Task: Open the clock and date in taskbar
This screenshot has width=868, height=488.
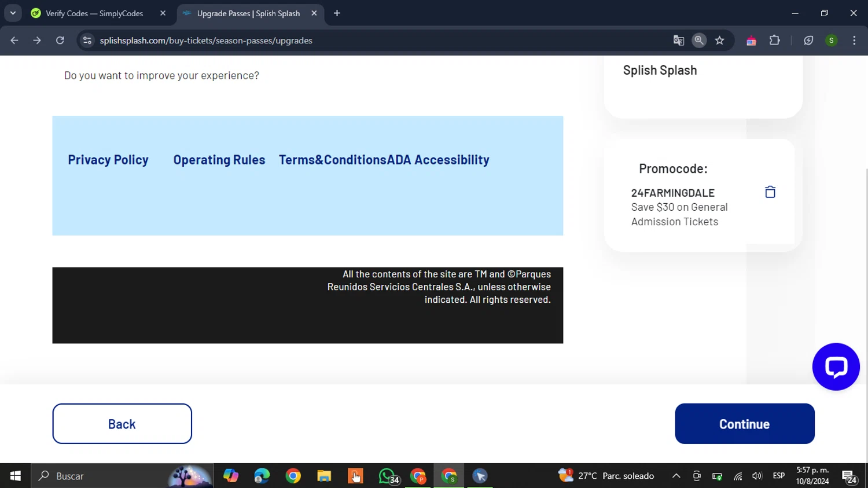Action: (x=812, y=476)
